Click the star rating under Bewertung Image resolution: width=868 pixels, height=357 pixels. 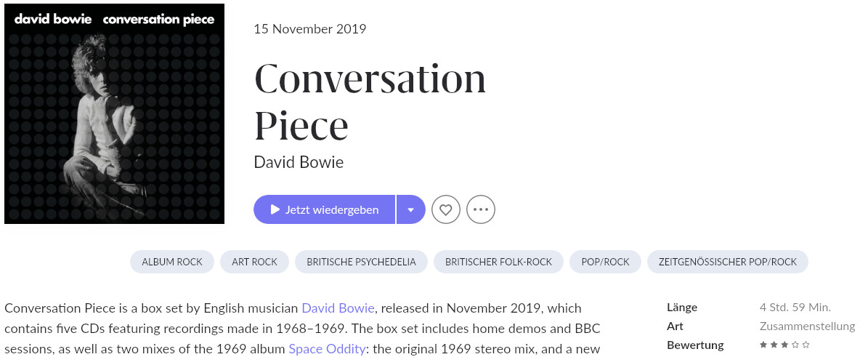(784, 344)
